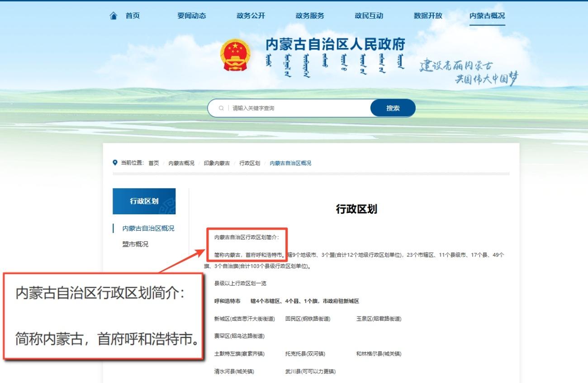The width and height of the screenshot is (588, 383).
Task: Open the 首页 navigation menu item
Action: pyautogui.click(x=133, y=16)
